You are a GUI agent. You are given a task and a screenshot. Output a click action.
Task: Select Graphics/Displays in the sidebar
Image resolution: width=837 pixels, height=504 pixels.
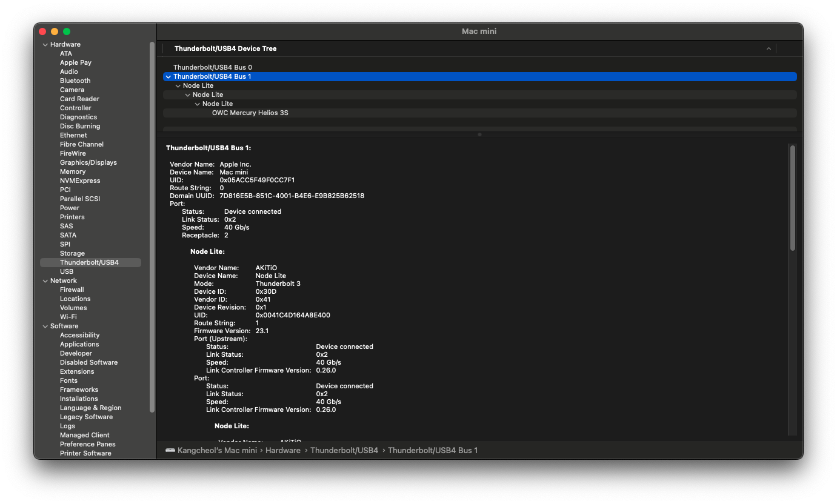(88, 162)
